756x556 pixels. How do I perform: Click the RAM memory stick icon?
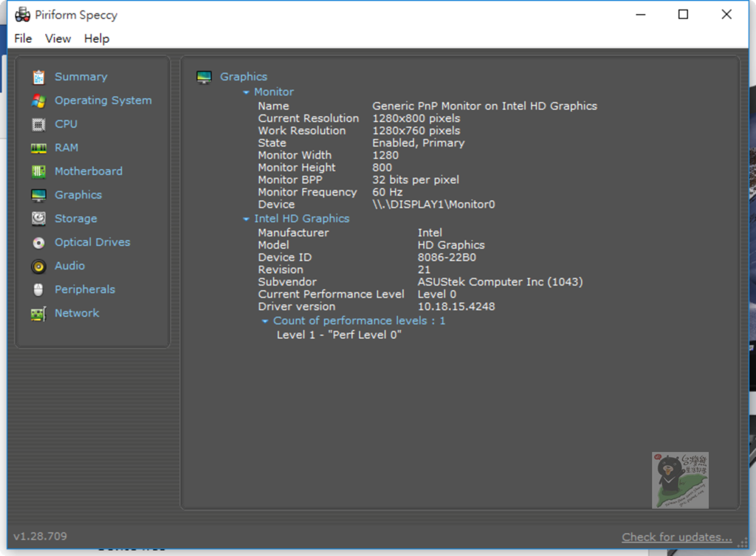click(38, 148)
